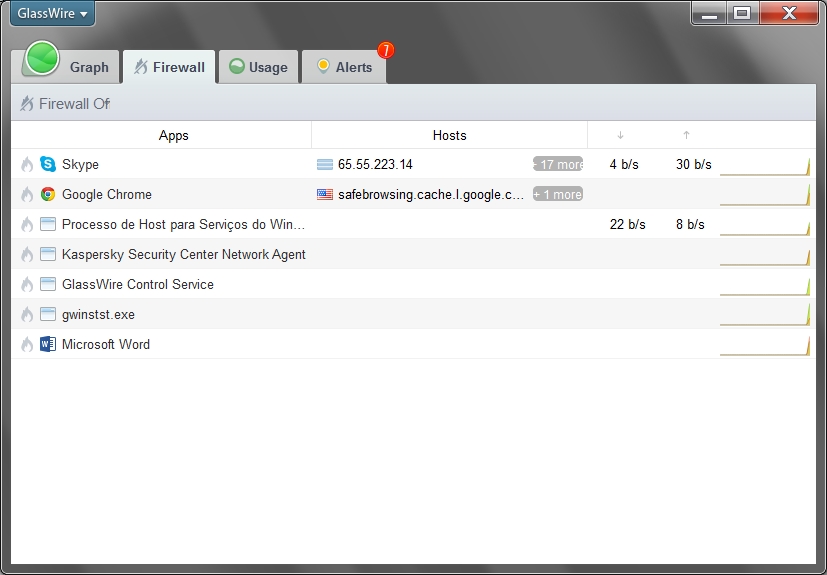Click Skype's 30 b/s upload rate
The width and height of the screenshot is (827, 575).
click(694, 165)
